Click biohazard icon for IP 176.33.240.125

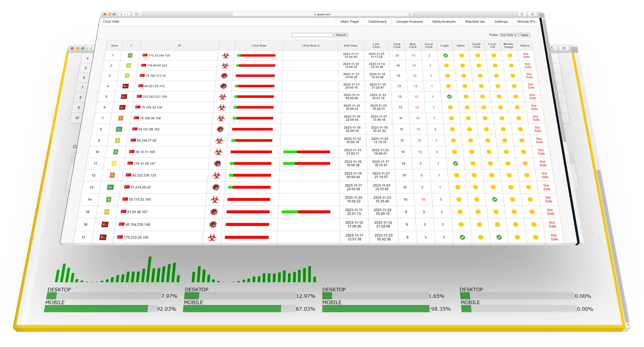point(226,55)
